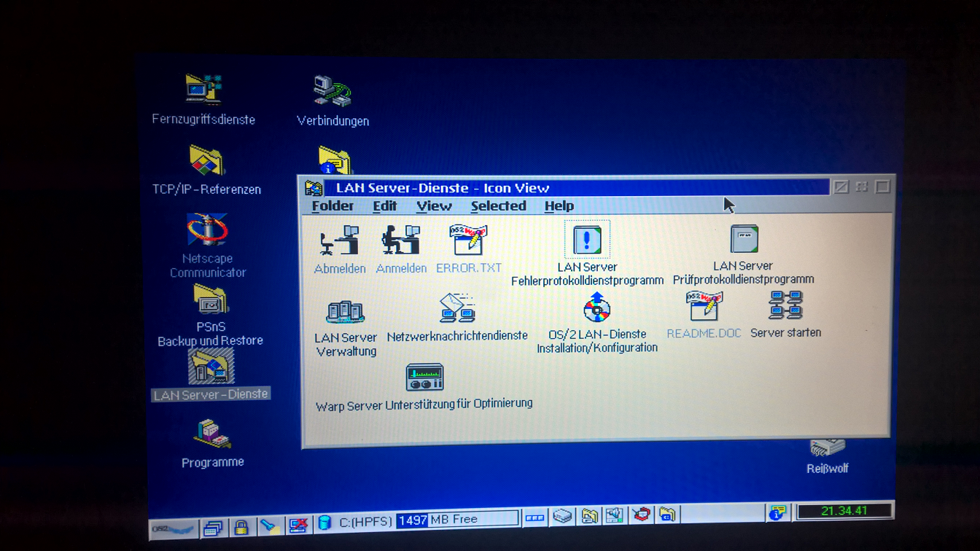
Task: Select the TCP/IP-Referenzen desktop folder
Action: coord(207,161)
